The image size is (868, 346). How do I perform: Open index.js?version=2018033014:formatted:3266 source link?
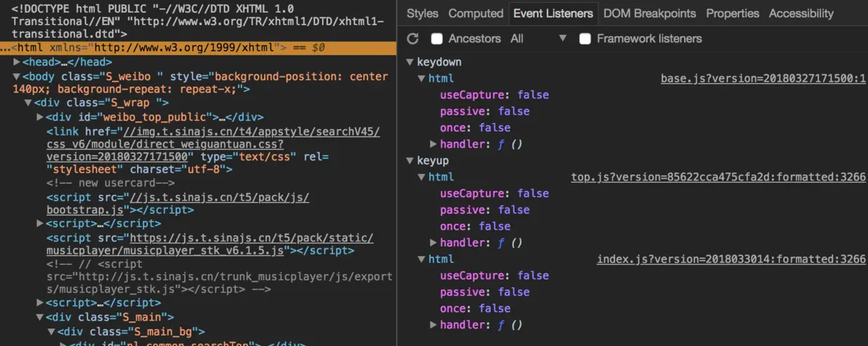(x=731, y=259)
